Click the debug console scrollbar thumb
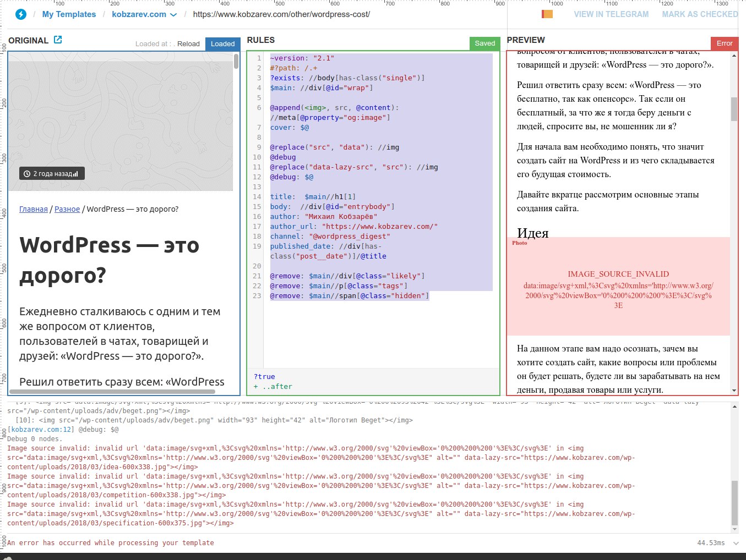The image size is (746, 560). coord(734,503)
